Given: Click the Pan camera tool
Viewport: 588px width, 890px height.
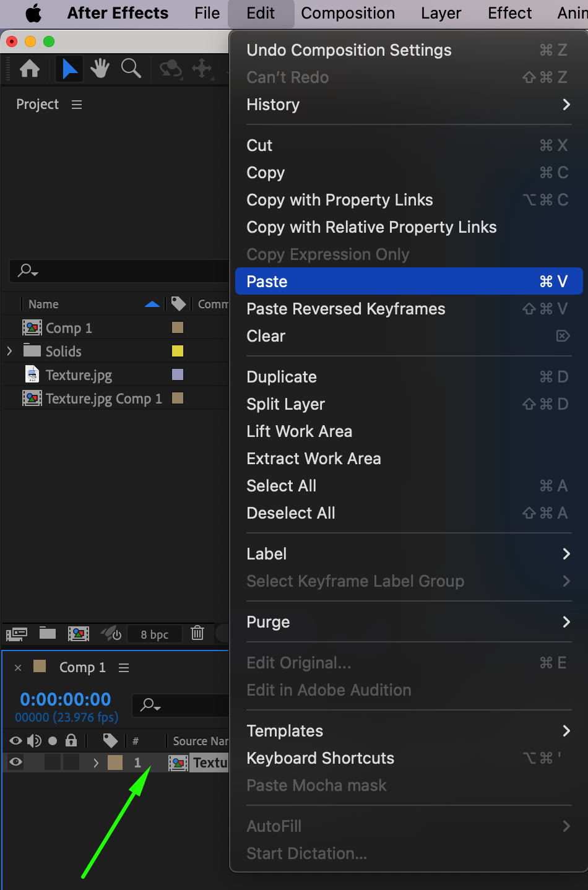Looking at the screenshot, I should [202, 69].
